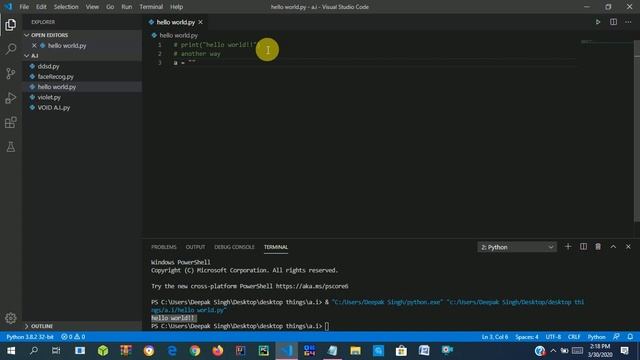640x360 pixels.
Task: Open Windows Start menu
Action: pos(11,351)
